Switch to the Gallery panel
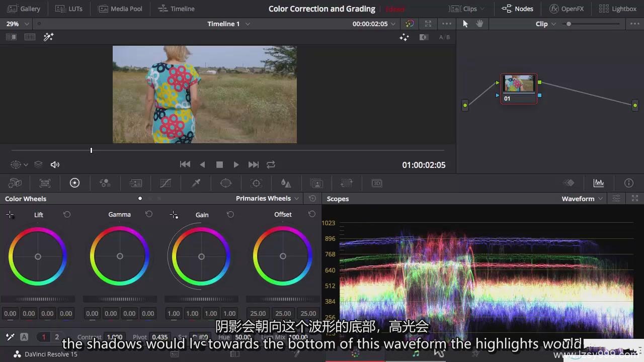Screen dimensions: 644x362 [x=24, y=9]
